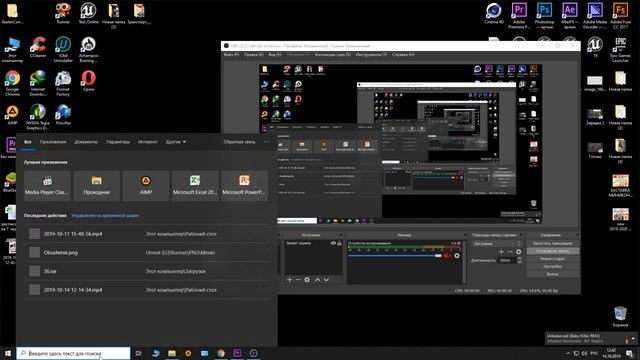Click the timeline management link in search
Image resolution: width=640 pixels, height=360 pixels.
pos(105,216)
